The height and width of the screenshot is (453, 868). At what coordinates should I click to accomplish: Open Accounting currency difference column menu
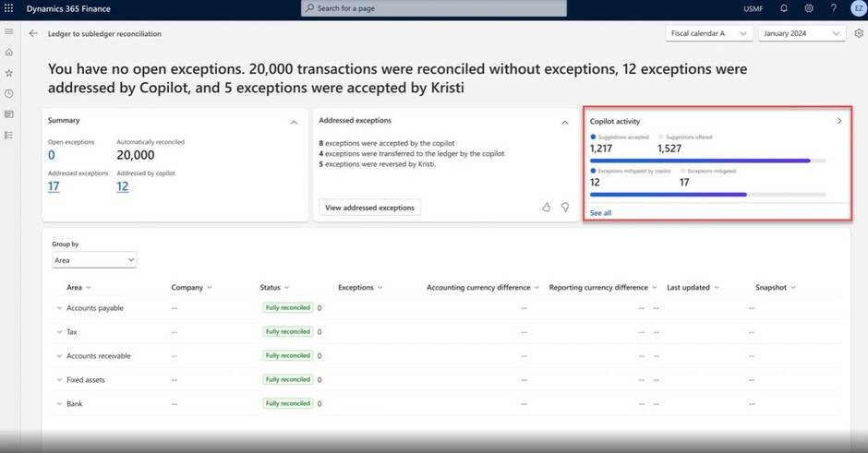coord(536,288)
